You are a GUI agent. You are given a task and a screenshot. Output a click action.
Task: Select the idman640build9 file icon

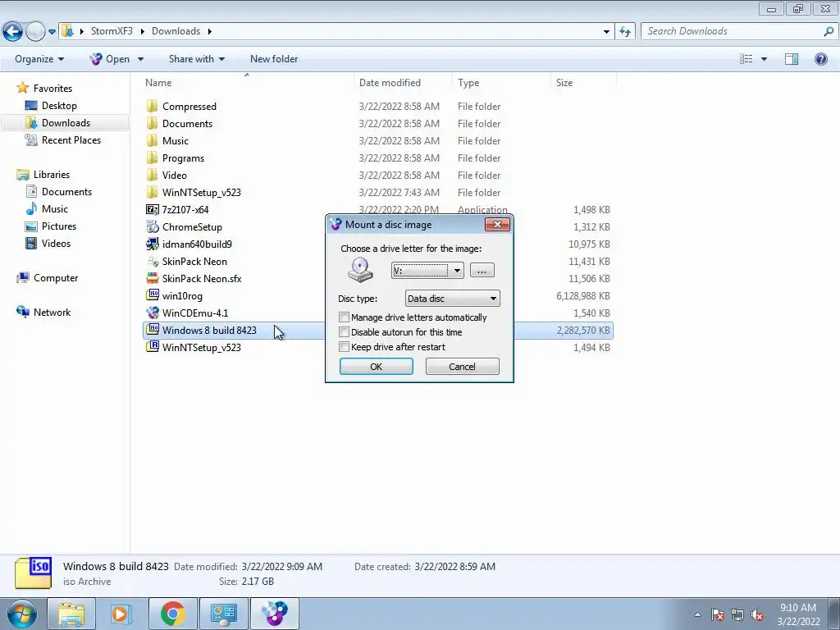pos(152,244)
